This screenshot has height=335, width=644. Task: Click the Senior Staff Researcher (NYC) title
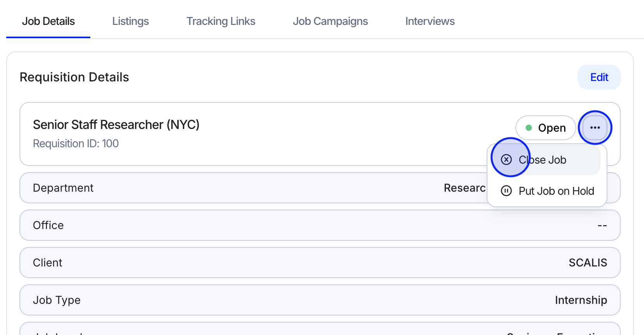pos(116,125)
